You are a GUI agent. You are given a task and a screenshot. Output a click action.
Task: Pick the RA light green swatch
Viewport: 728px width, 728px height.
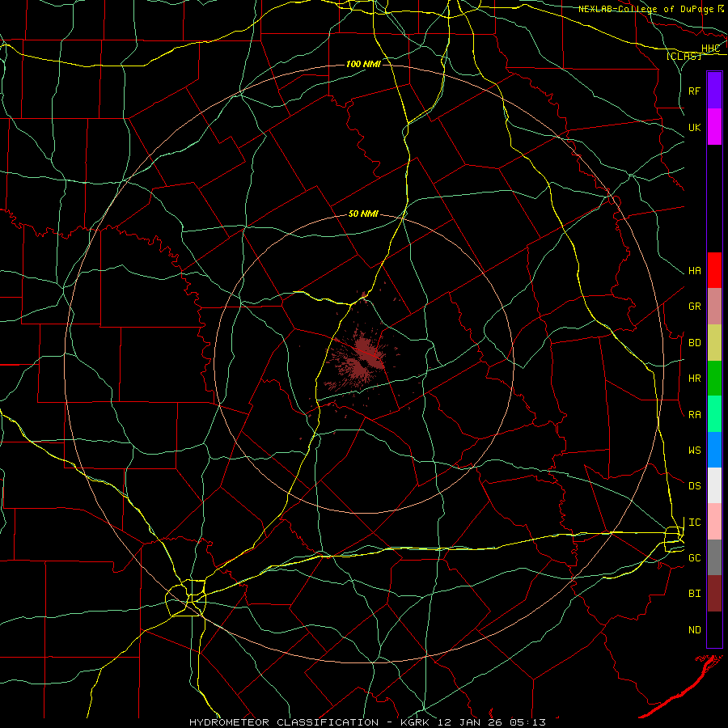714,414
